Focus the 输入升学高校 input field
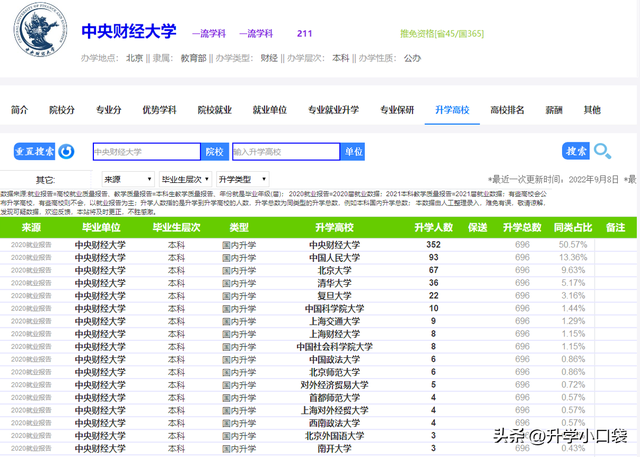Image resolution: width=640 pixels, height=457 pixels. [286, 152]
